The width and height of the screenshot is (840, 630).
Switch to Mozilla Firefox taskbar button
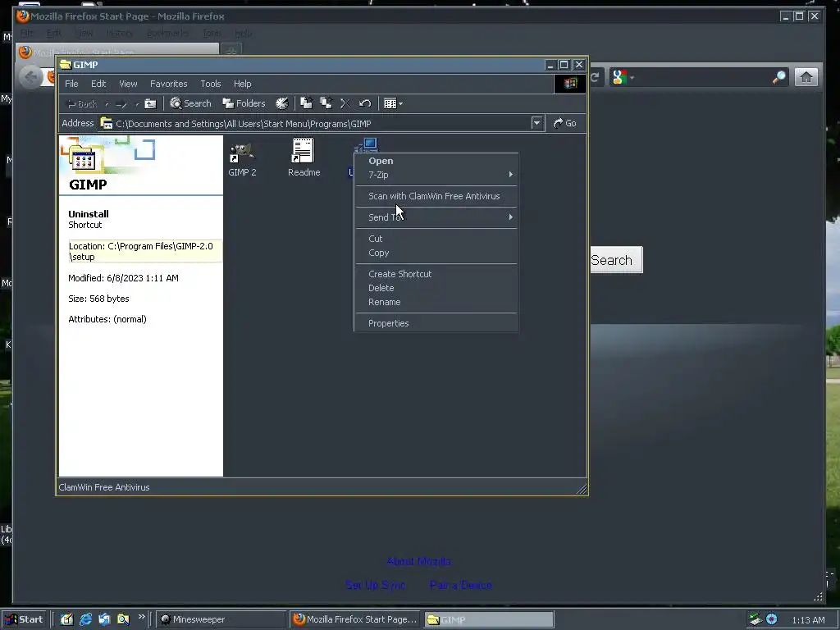click(x=356, y=619)
